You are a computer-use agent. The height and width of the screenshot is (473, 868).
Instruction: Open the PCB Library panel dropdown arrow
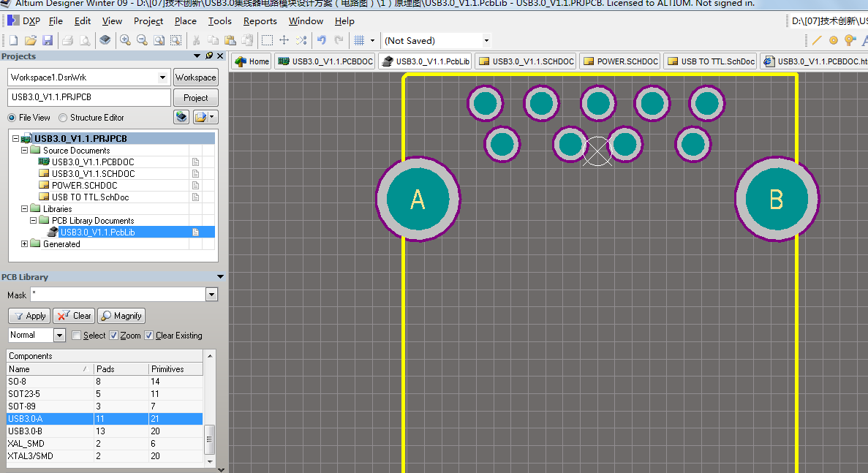click(x=220, y=276)
